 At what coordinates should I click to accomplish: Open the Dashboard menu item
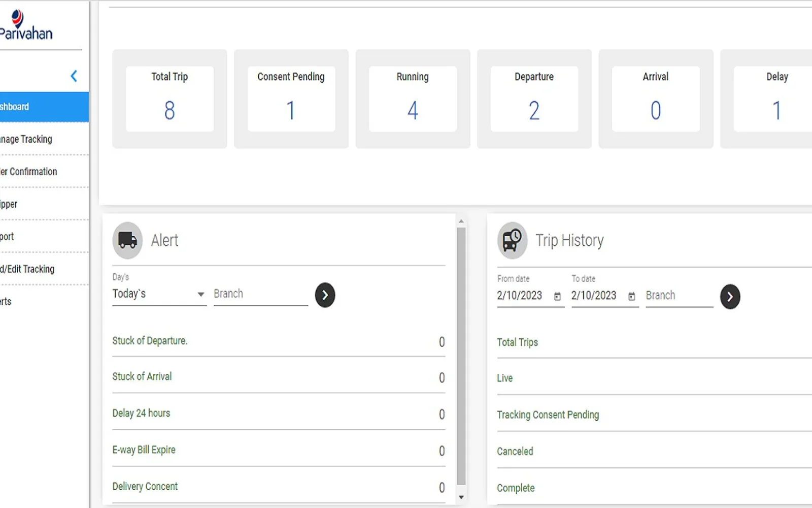(44, 107)
